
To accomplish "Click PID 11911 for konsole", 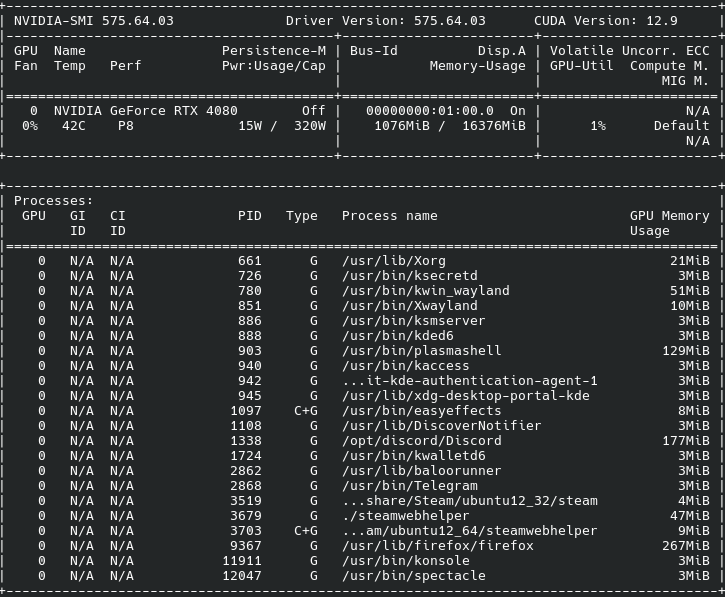I will coord(242,560).
